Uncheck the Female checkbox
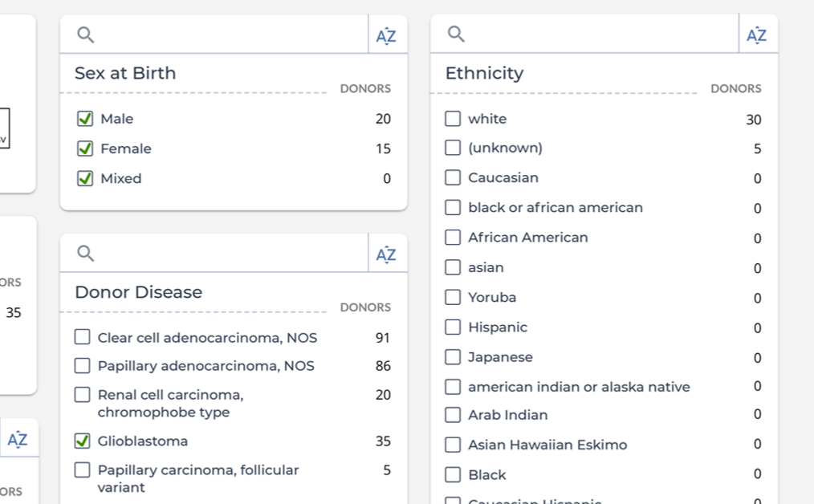814x504 pixels. tap(84, 148)
